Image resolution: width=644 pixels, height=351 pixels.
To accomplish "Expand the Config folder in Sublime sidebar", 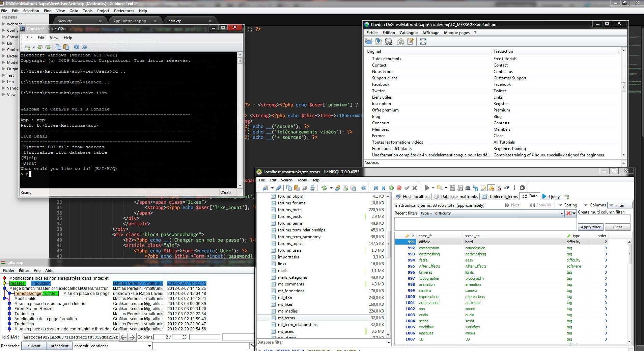I will click(4, 30).
